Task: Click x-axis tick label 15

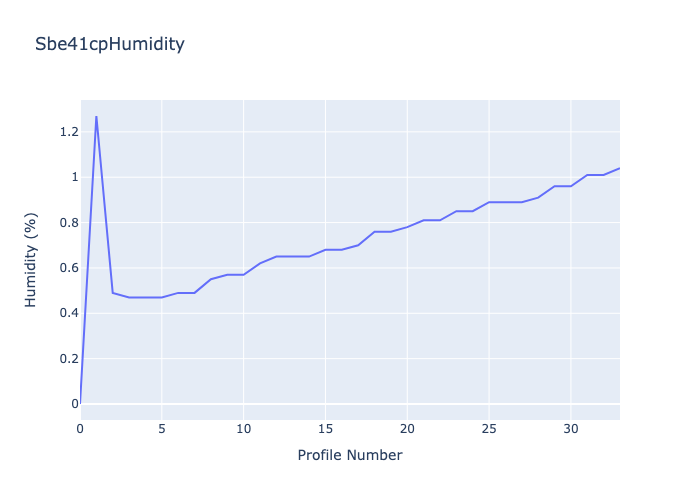Action: click(325, 429)
